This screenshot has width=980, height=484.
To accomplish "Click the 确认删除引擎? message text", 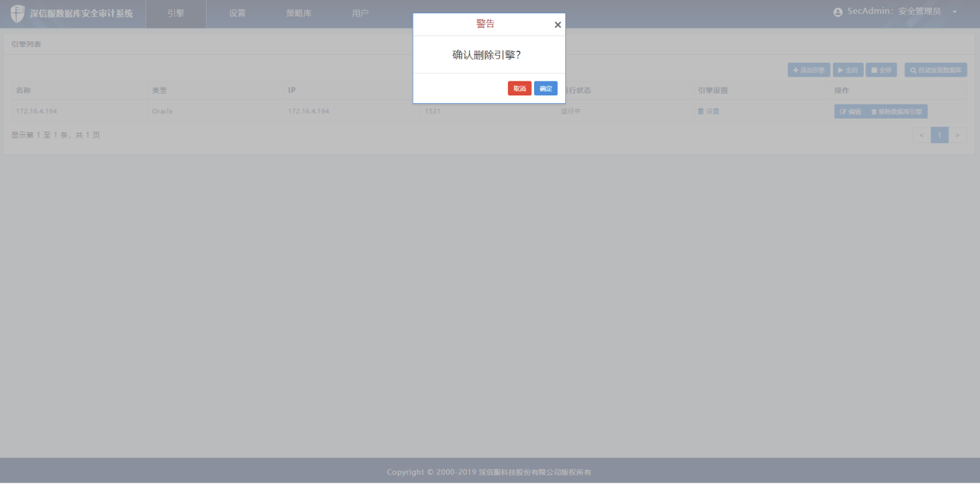I will tap(487, 55).
